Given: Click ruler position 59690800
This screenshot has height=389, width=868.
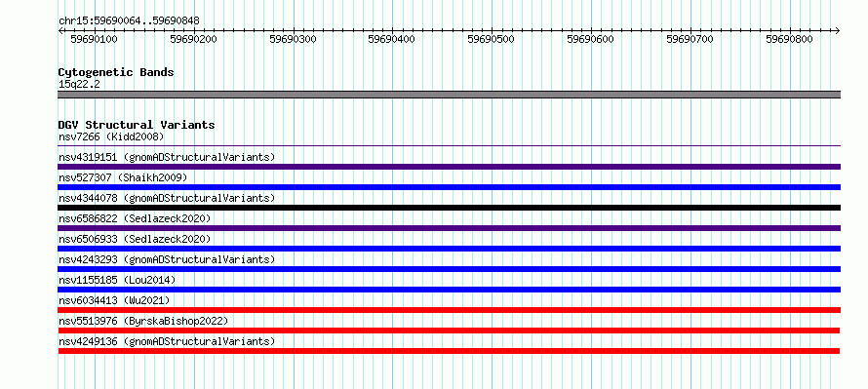Looking at the screenshot, I should click(x=789, y=39).
